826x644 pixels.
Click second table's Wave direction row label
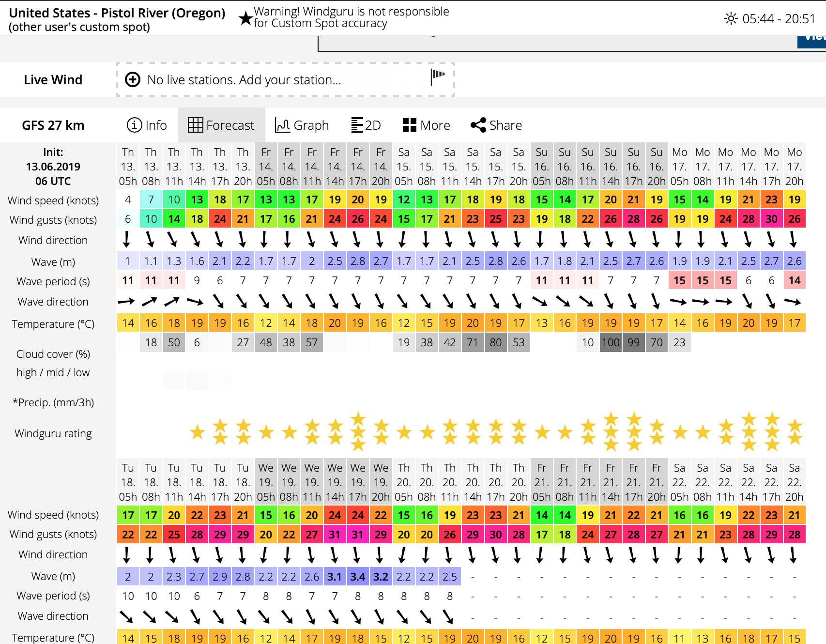coord(53,616)
